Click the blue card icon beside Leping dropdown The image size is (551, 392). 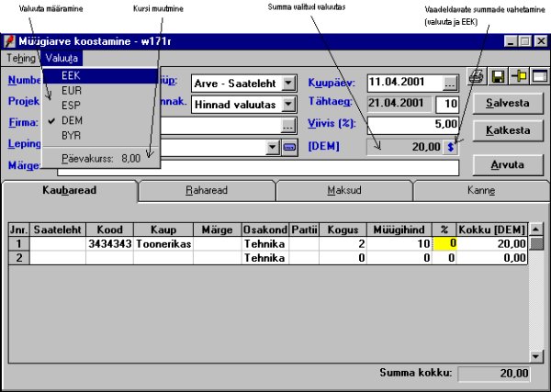[x=289, y=147]
